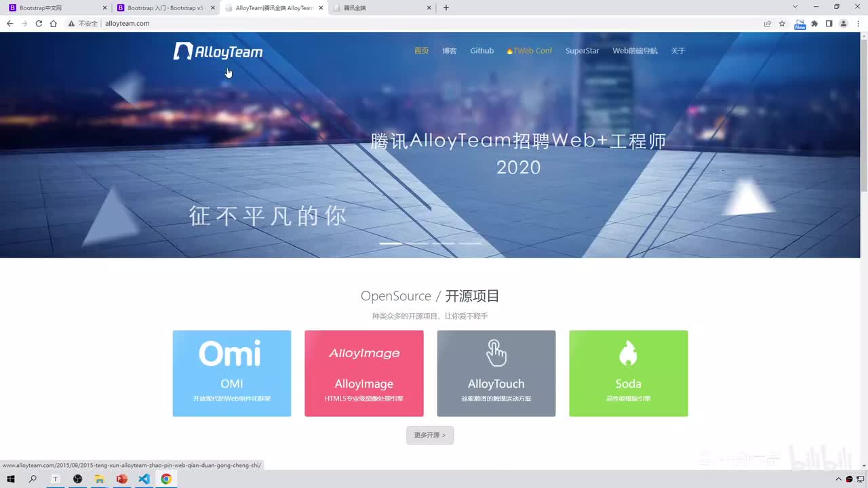Open the extension icon labeled New
The image size is (868, 488).
800,24
